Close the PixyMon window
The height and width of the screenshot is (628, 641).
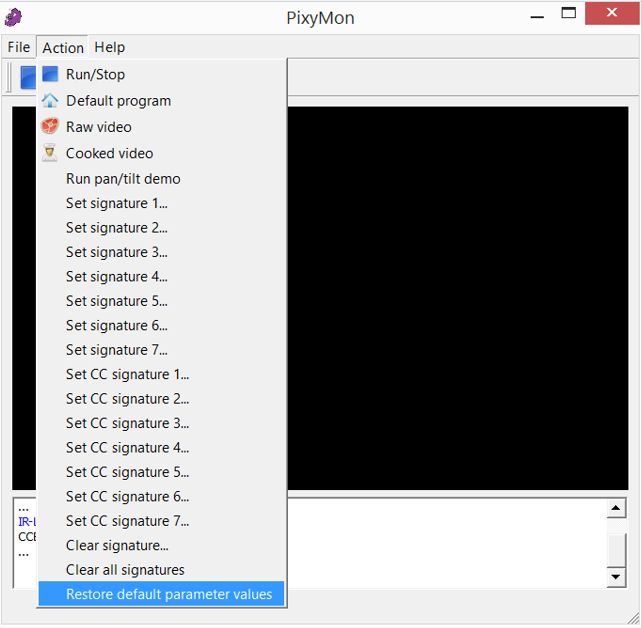[x=612, y=13]
